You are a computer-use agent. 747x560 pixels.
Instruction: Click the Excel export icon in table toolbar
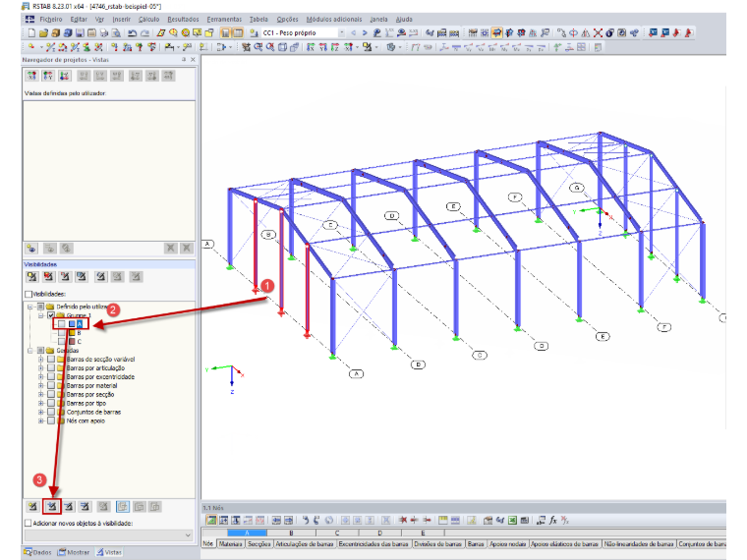512,520
